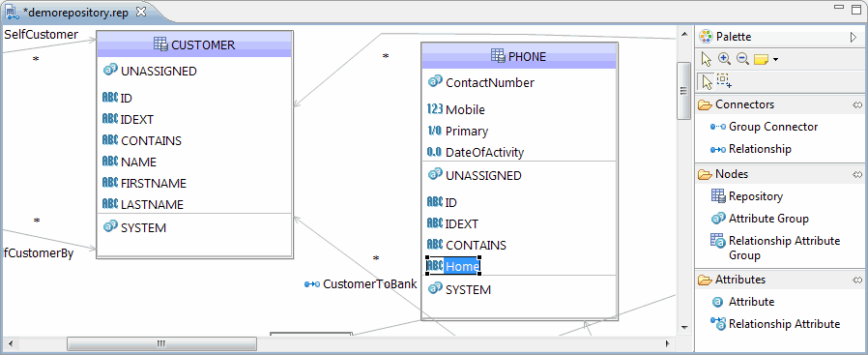This screenshot has height=355, width=868.
Task: Select the PHONE table header
Action: [519, 56]
